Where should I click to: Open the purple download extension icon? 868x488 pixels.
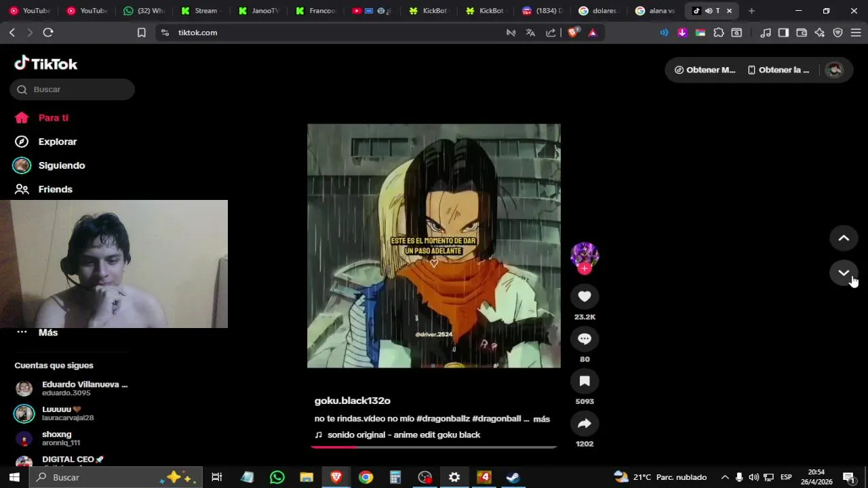[x=682, y=33]
